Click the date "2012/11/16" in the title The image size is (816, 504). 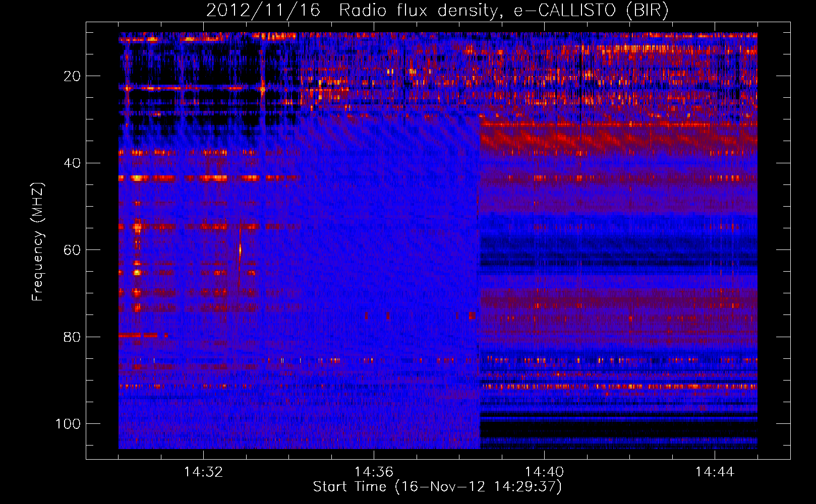click(263, 11)
